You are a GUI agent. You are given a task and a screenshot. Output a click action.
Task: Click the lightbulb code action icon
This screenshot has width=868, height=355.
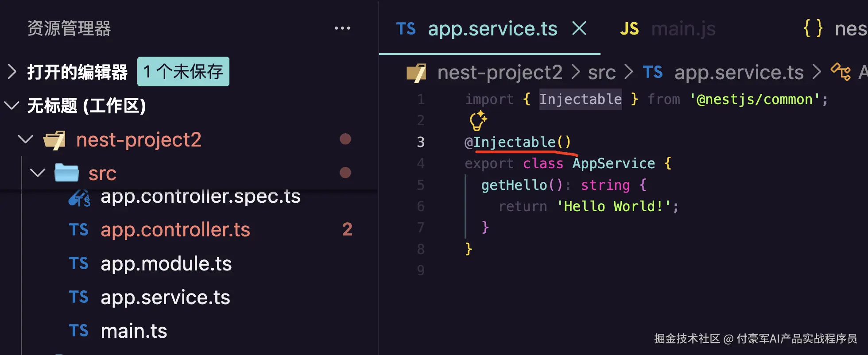tap(478, 121)
